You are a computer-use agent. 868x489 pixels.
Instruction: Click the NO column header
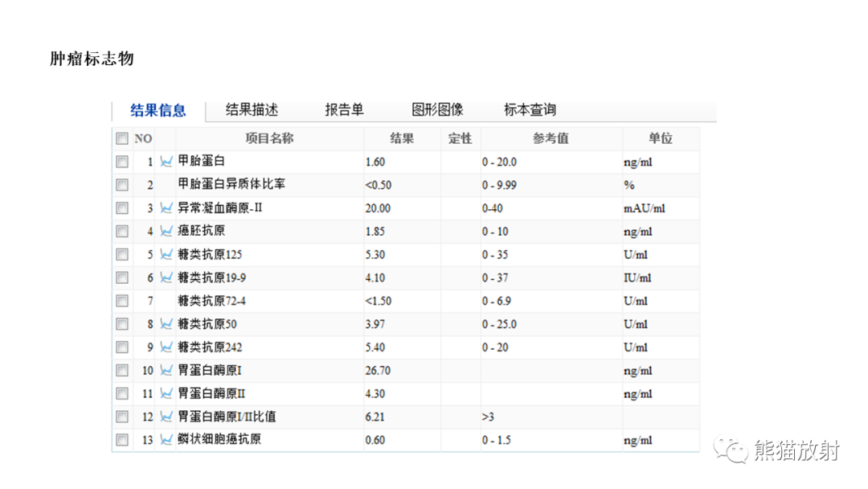click(x=143, y=139)
